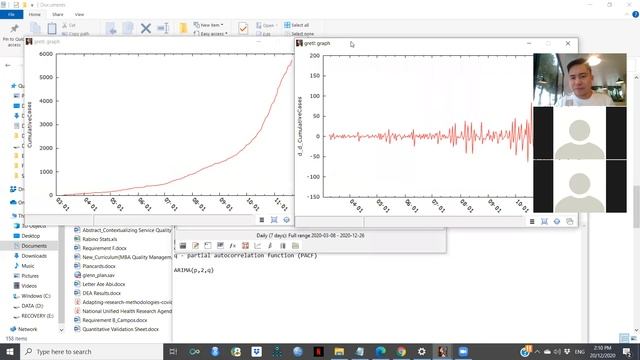Switch to the Home ribbon tab

pyautogui.click(x=35, y=14)
